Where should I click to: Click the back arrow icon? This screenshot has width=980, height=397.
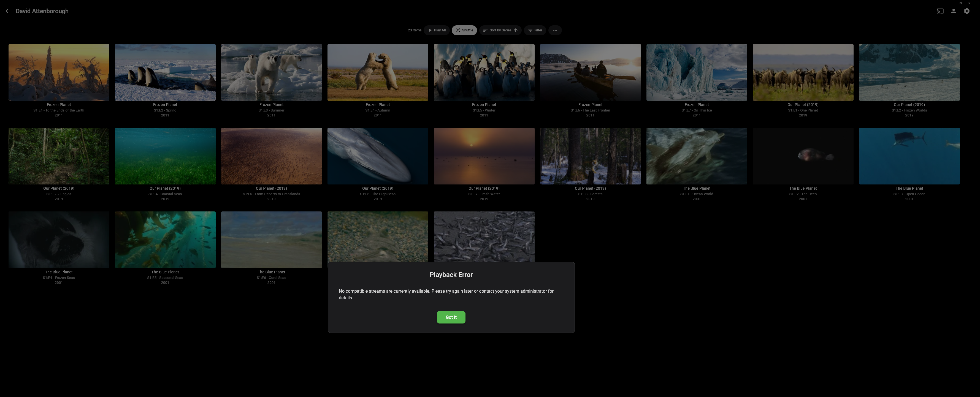(x=8, y=11)
